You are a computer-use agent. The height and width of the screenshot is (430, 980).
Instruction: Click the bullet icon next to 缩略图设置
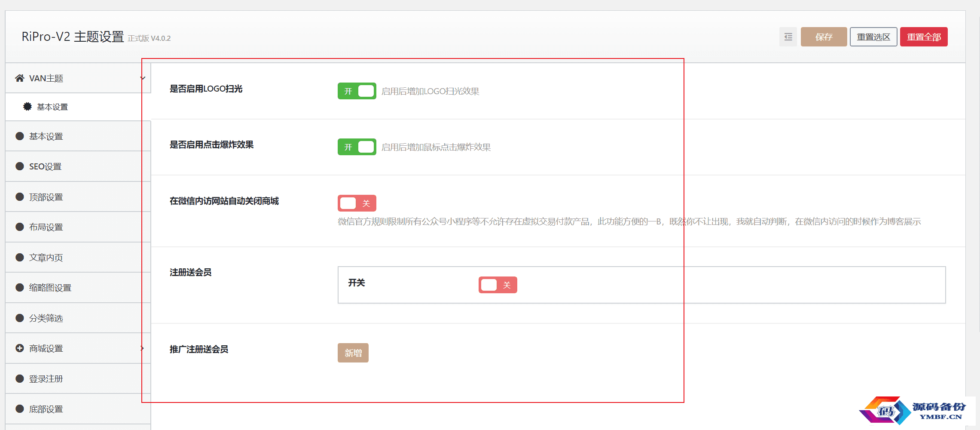point(20,288)
